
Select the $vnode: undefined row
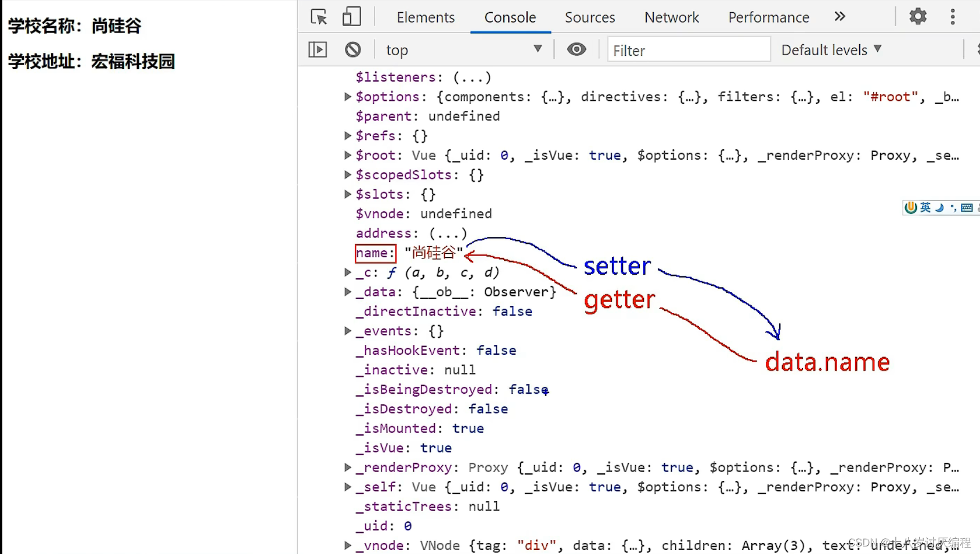(x=424, y=214)
